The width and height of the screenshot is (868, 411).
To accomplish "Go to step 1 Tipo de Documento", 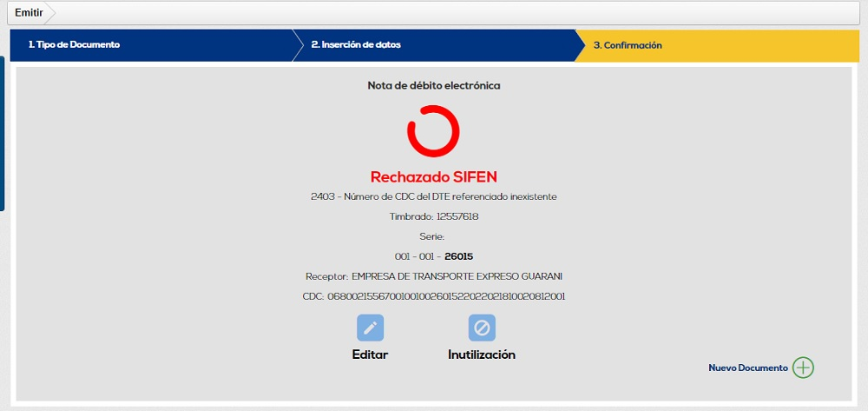I will coord(74,45).
